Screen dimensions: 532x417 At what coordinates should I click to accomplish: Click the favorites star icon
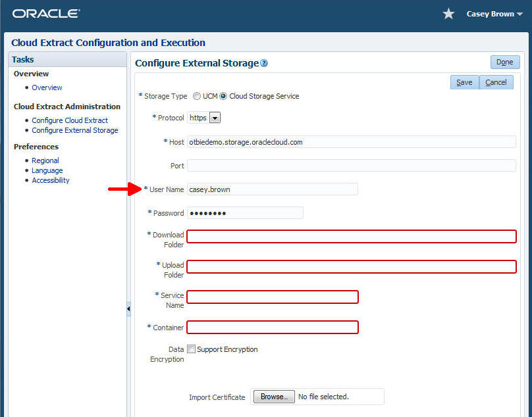pos(448,12)
